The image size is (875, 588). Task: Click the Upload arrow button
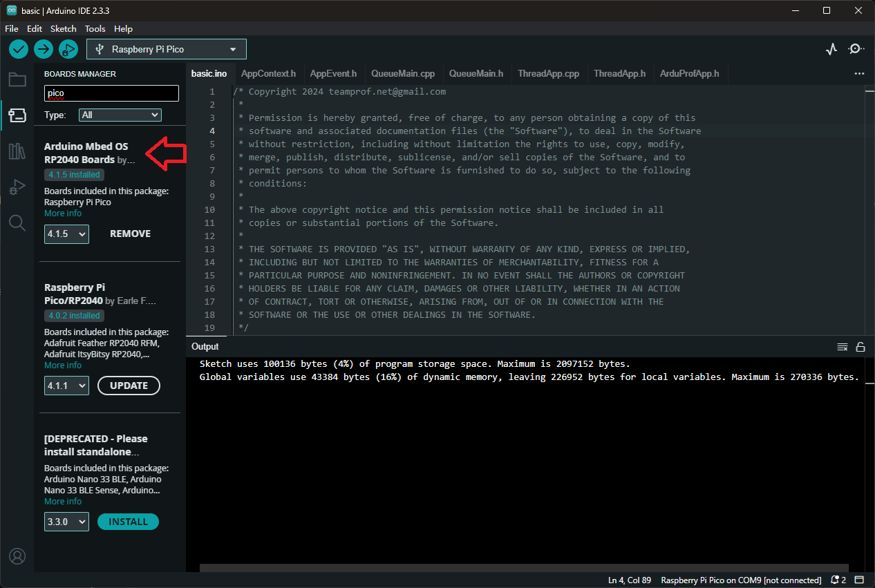(x=44, y=49)
